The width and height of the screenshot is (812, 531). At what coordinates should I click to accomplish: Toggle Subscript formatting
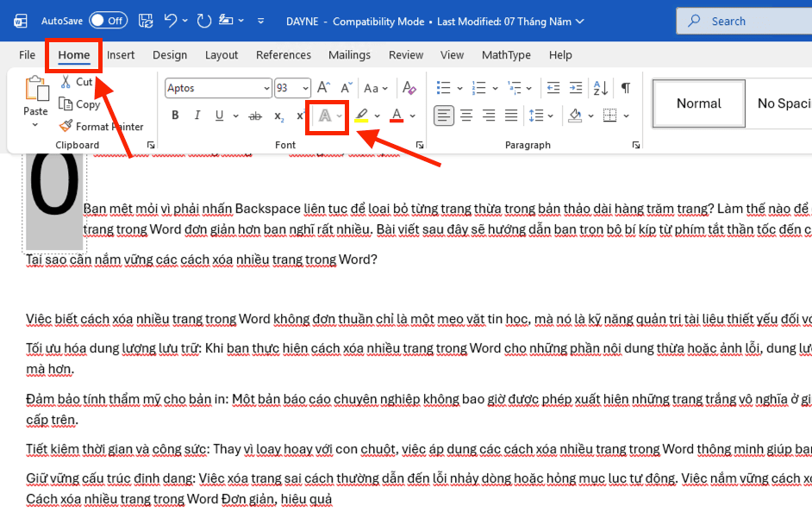tap(278, 116)
